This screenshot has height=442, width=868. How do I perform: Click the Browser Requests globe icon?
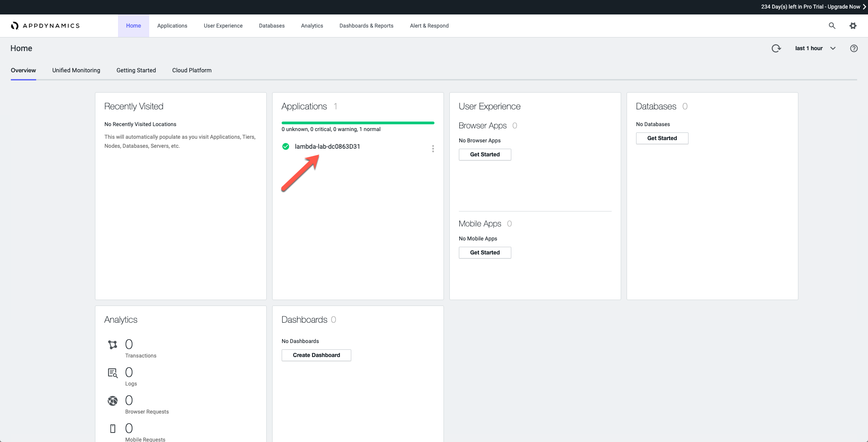(x=113, y=401)
